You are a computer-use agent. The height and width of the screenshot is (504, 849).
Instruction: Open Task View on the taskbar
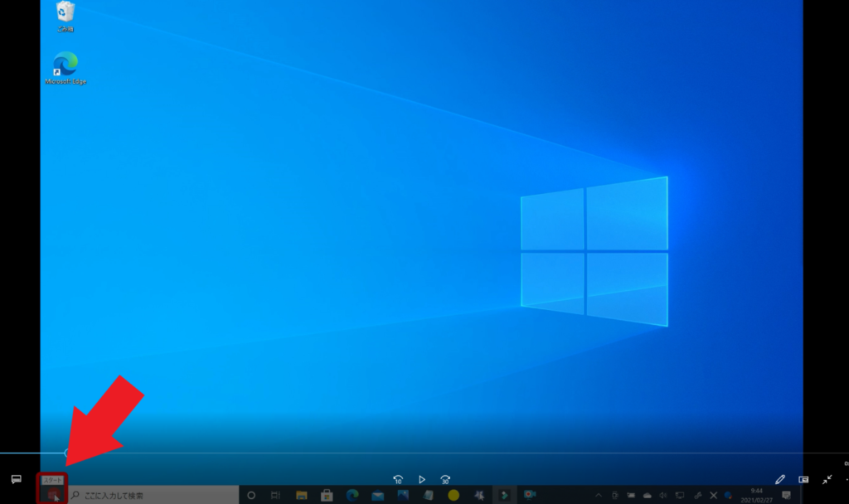[275, 496]
